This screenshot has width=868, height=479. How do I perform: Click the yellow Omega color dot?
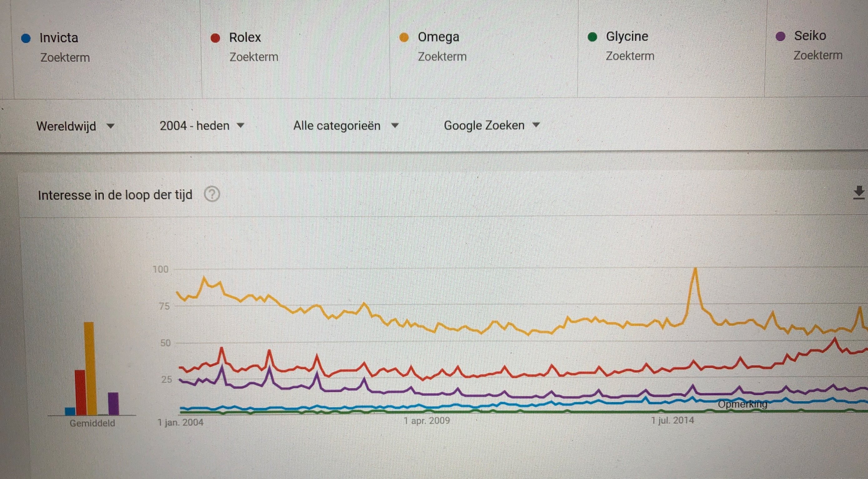pyautogui.click(x=404, y=38)
